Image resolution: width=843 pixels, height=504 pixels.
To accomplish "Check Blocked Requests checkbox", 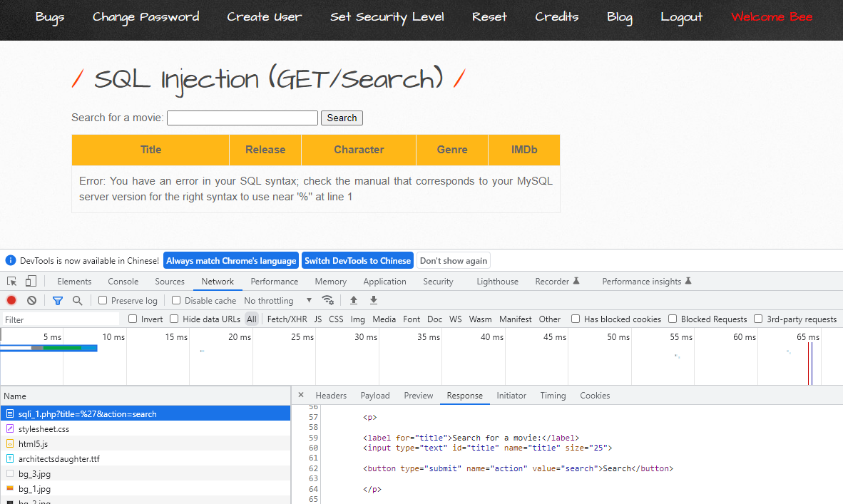I will click(x=673, y=319).
